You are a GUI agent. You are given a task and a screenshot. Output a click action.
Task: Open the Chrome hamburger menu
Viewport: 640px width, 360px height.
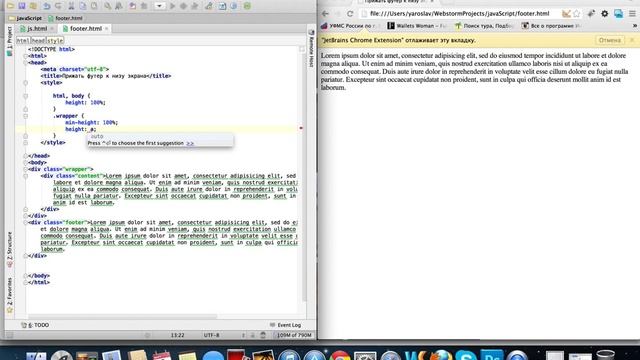point(632,13)
